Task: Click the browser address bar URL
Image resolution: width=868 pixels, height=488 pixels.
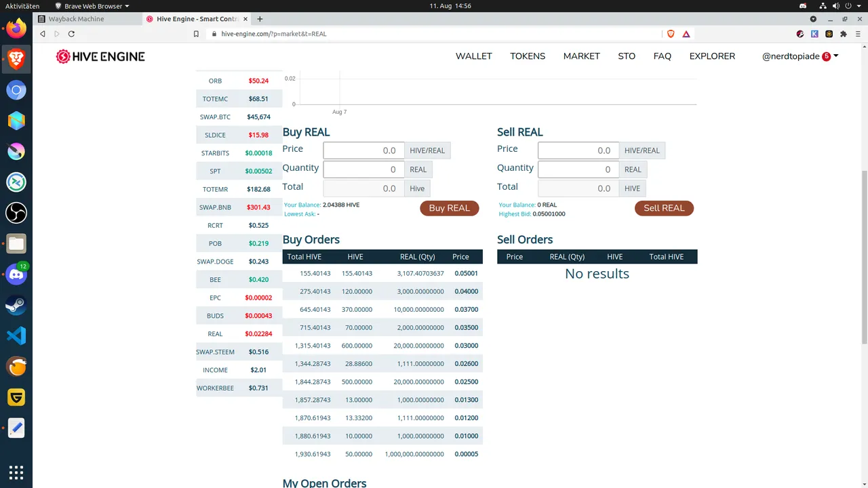Action: pos(273,33)
